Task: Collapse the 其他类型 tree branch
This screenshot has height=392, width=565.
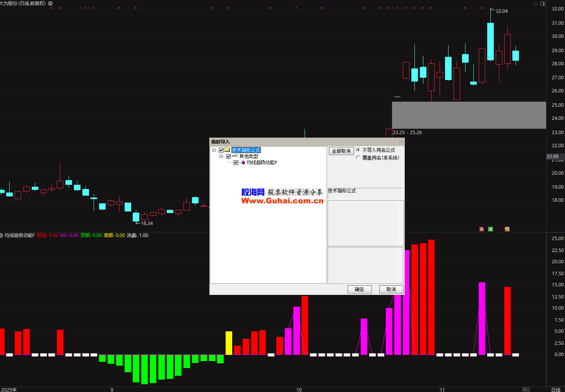Action: (221, 156)
